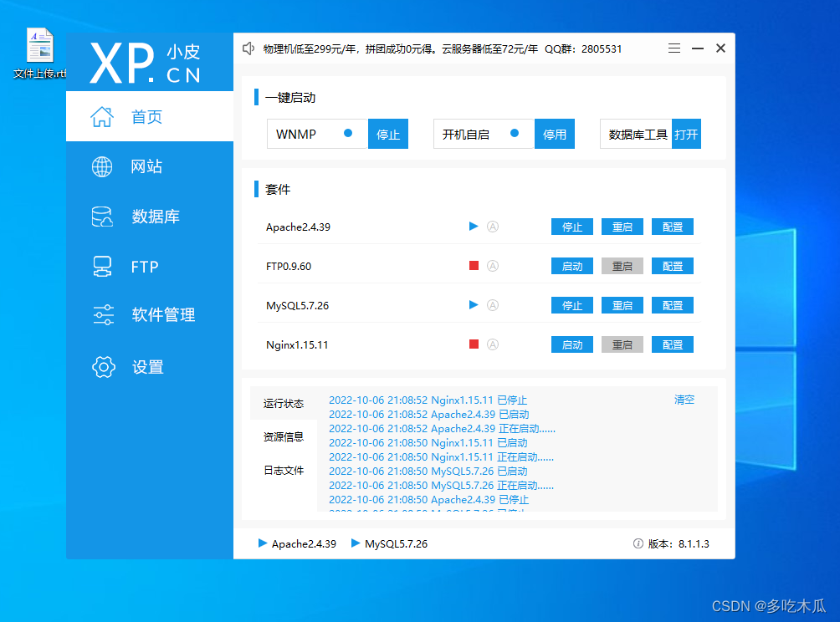The height and width of the screenshot is (622, 840).
Task: Go to 首页 menu item
Action: point(150,116)
